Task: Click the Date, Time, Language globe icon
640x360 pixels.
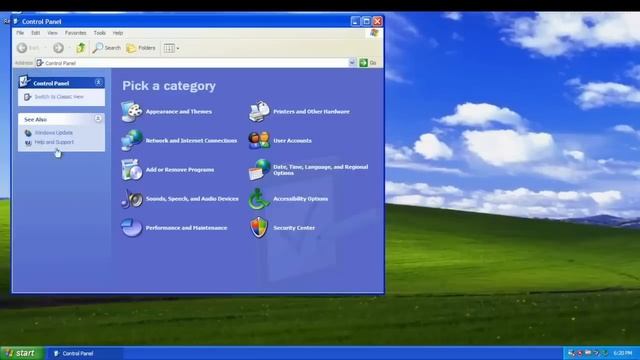Action: click(259, 169)
